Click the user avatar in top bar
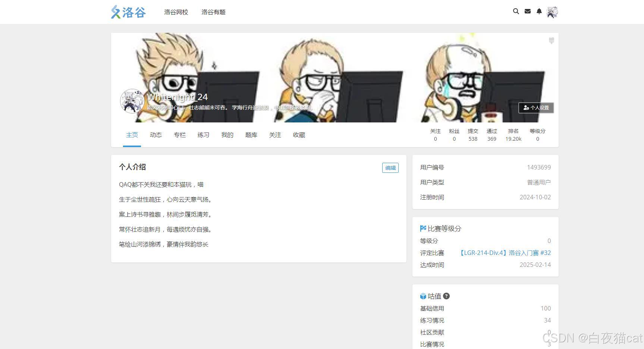Image resolution: width=644 pixels, height=349 pixels. [x=552, y=12]
